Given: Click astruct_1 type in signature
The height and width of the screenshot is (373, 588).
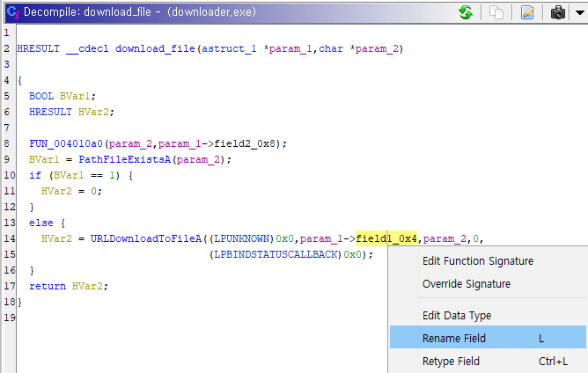Looking at the screenshot, I should [x=229, y=48].
